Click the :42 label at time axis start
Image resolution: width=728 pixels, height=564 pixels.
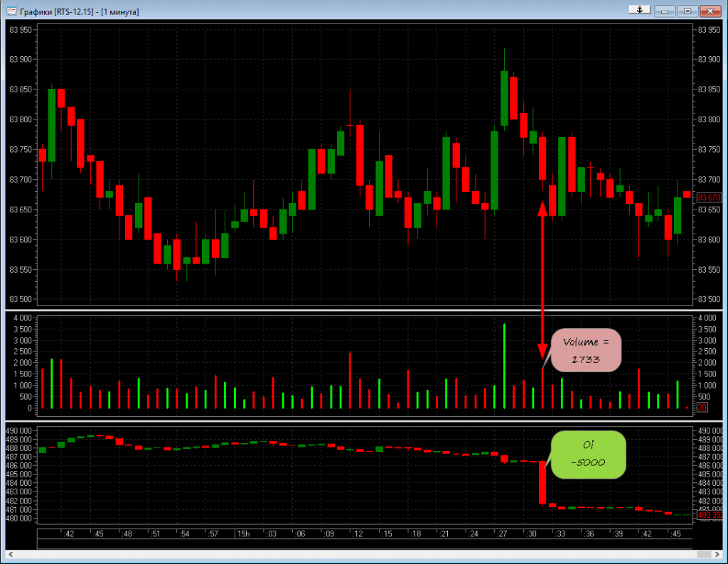[x=68, y=534]
